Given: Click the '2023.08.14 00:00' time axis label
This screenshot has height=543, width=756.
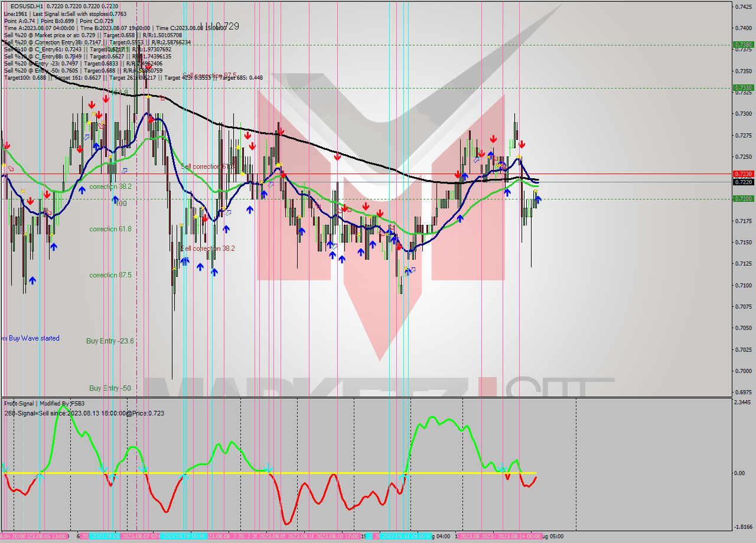Looking at the screenshot, I should pyautogui.click(x=520, y=537).
